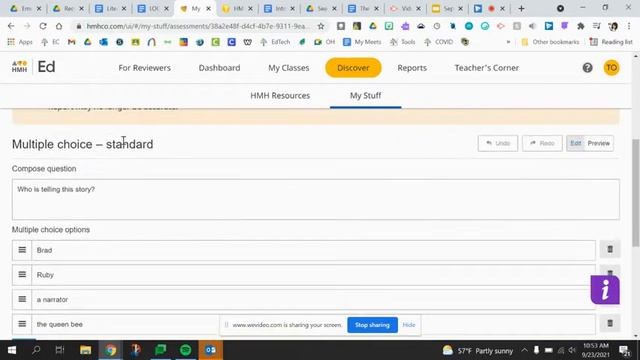Viewport: 640px width, 360px height.
Task: Open a new browser tab
Action: tap(521, 9)
